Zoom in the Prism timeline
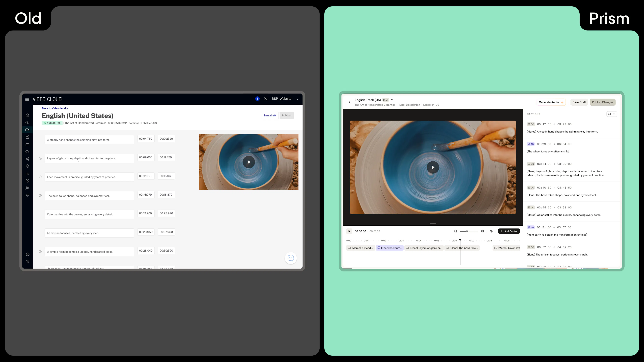 tap(482, 231)
